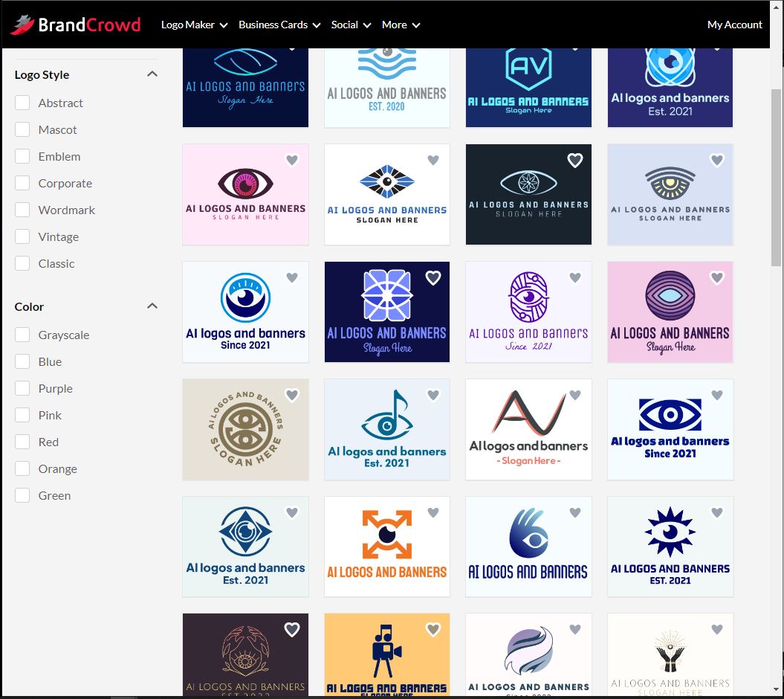Heart the diamond circle eye Est. 2021 logo
Image resolution: width=784 pixels, height=699 pixels.
point(292,513)
